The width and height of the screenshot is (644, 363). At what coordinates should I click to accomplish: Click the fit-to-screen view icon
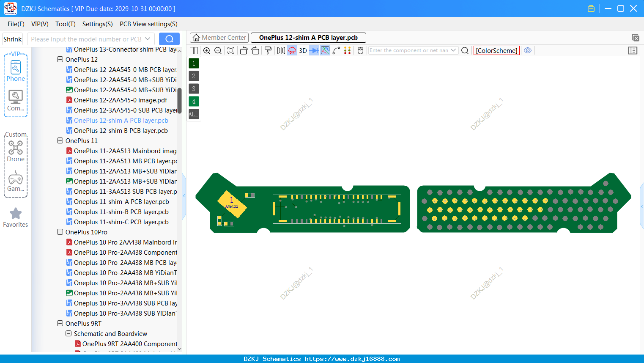pyautogui.click(x=231, y=50)
